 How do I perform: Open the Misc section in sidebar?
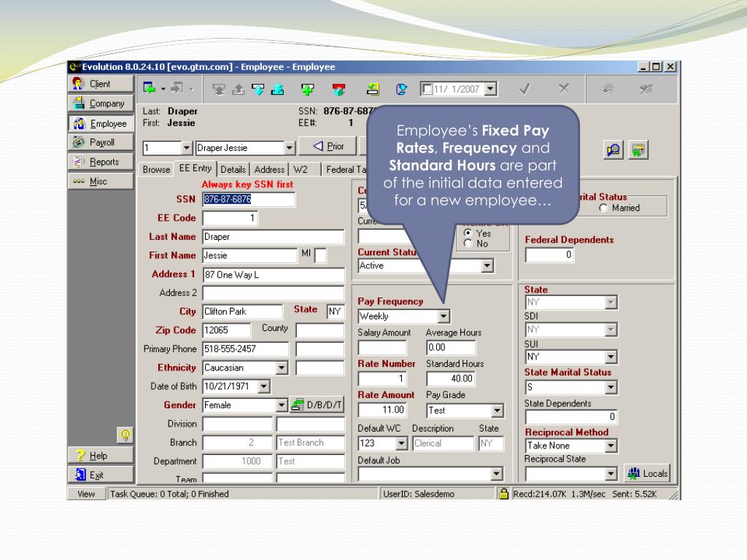coord(101,182)
